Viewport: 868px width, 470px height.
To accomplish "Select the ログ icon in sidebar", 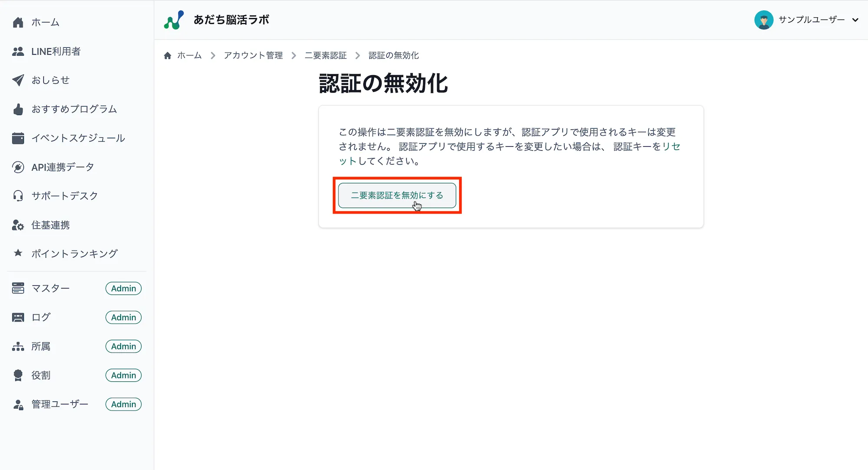I will [18, 317].
